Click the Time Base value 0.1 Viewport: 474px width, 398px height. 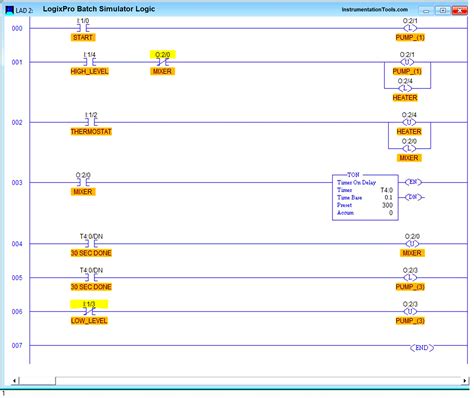tap(388, 197)
